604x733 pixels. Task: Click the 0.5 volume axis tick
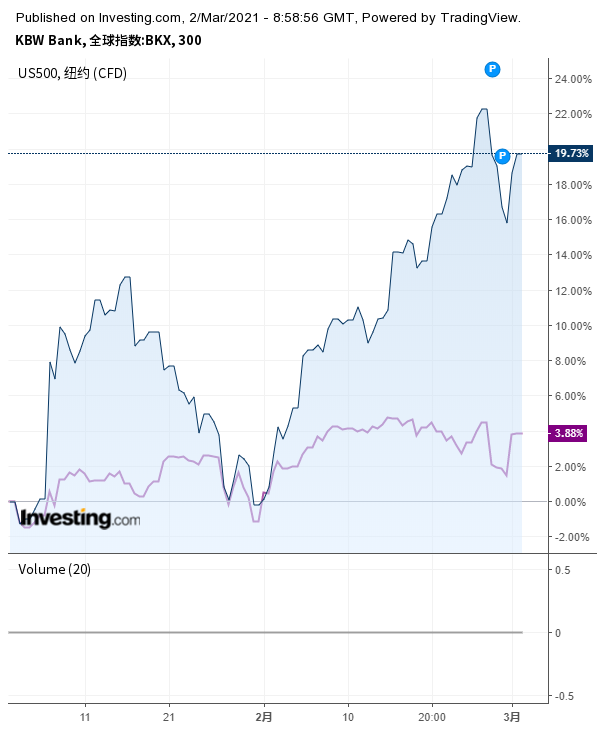click(x=563, y=570)
